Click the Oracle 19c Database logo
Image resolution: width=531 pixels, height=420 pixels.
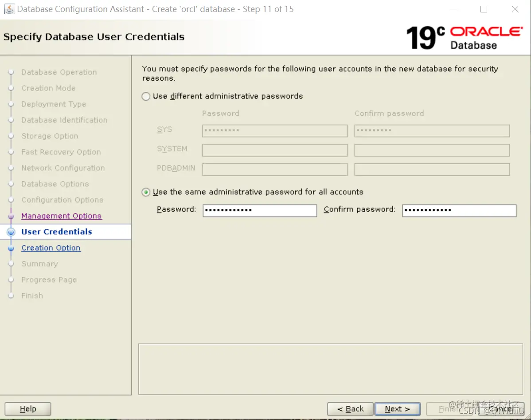coord(465,37)
